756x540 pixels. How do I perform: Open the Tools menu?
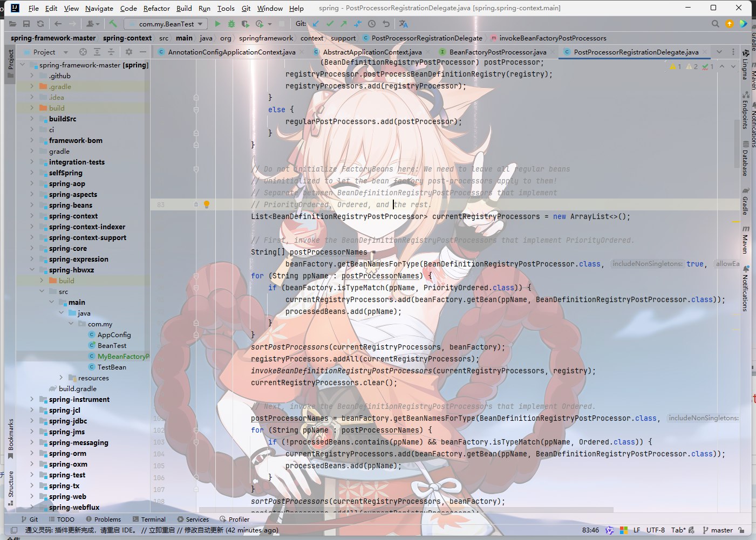click(x=226, y=8)
